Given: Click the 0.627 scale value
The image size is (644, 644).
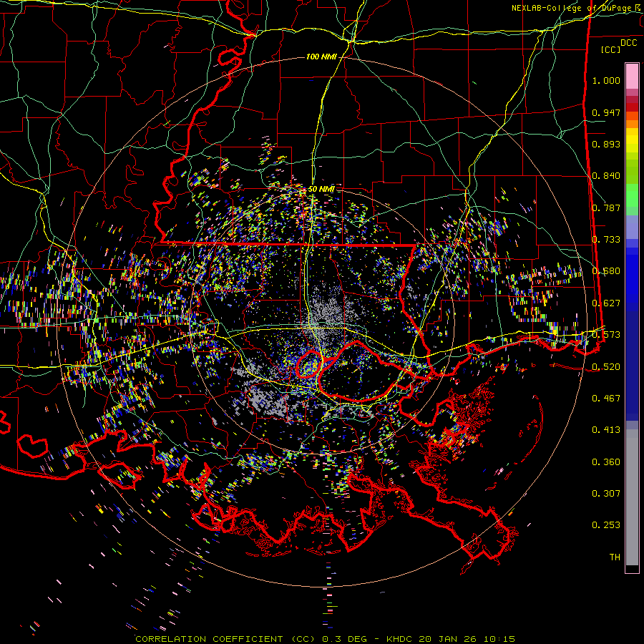Looking at the screenshot, I should (606, 303).
